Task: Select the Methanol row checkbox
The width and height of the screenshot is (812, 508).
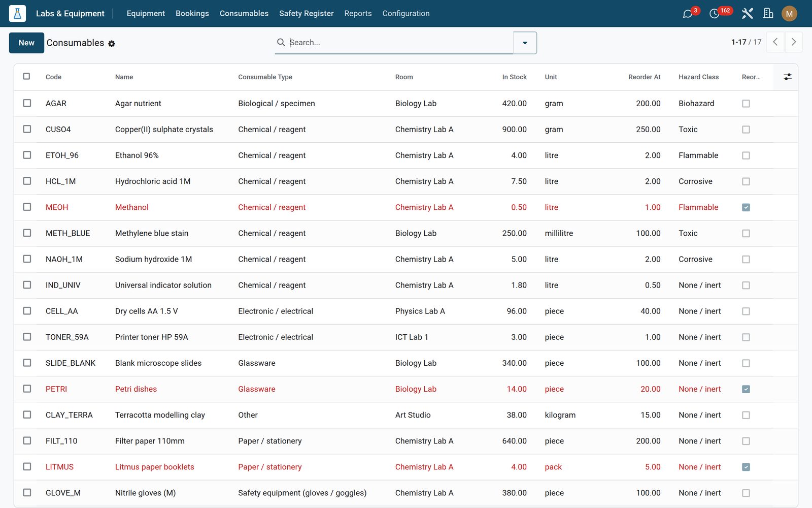Action: pyautogui.click(x=27, y=207)
